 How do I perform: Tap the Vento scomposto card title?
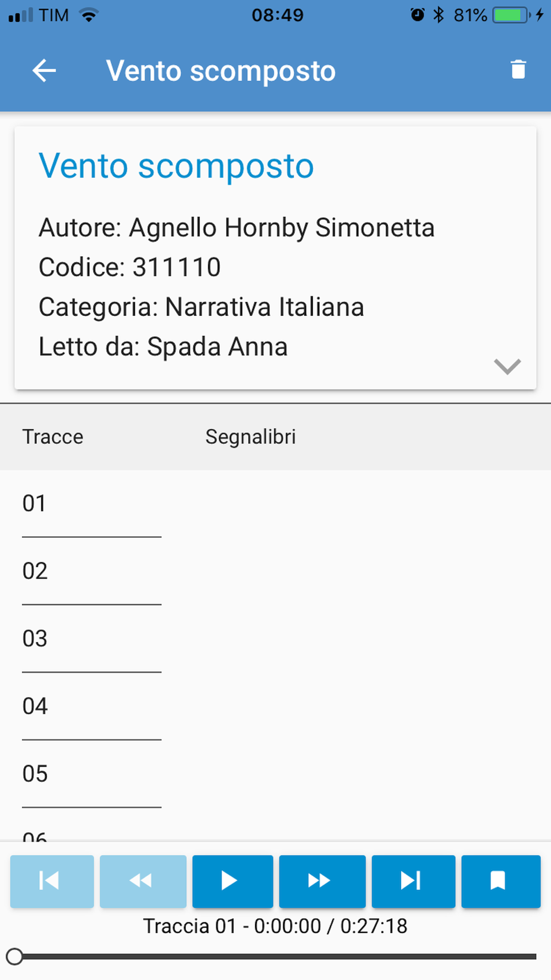pos(176,166)
